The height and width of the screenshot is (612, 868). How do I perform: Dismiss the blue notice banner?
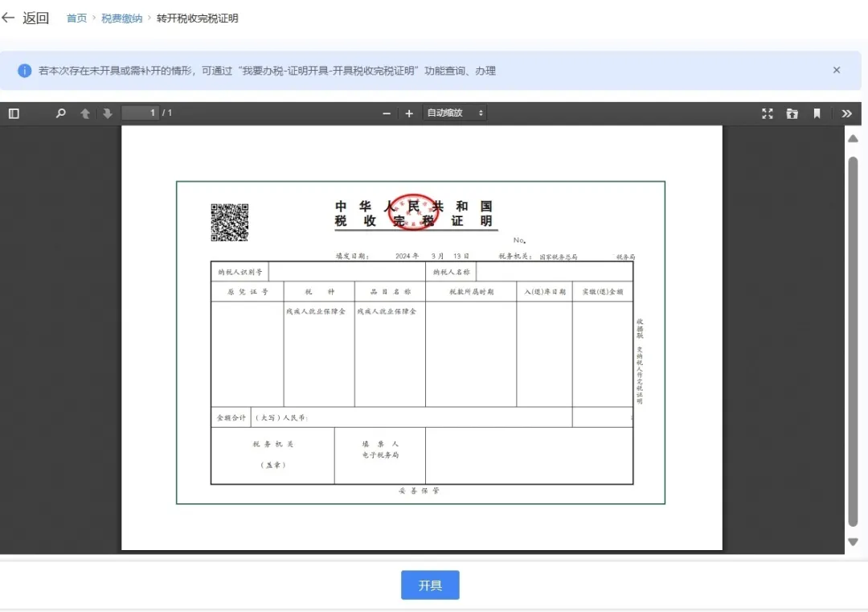pyautogui.click(x=836, y=70)
